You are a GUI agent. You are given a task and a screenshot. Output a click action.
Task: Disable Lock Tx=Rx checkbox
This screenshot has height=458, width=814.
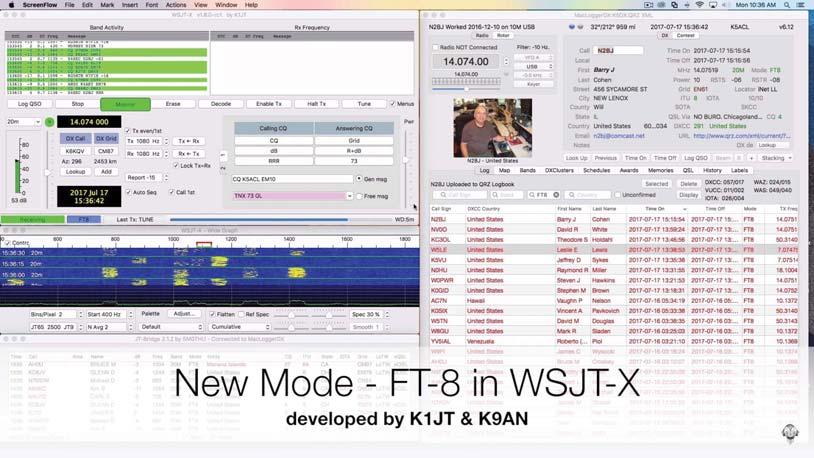coord(176,166)
